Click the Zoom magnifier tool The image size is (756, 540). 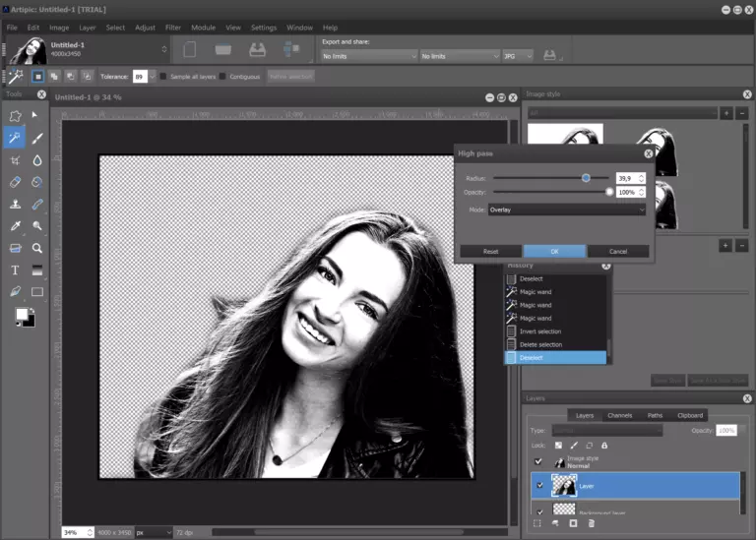coord(37,249)
